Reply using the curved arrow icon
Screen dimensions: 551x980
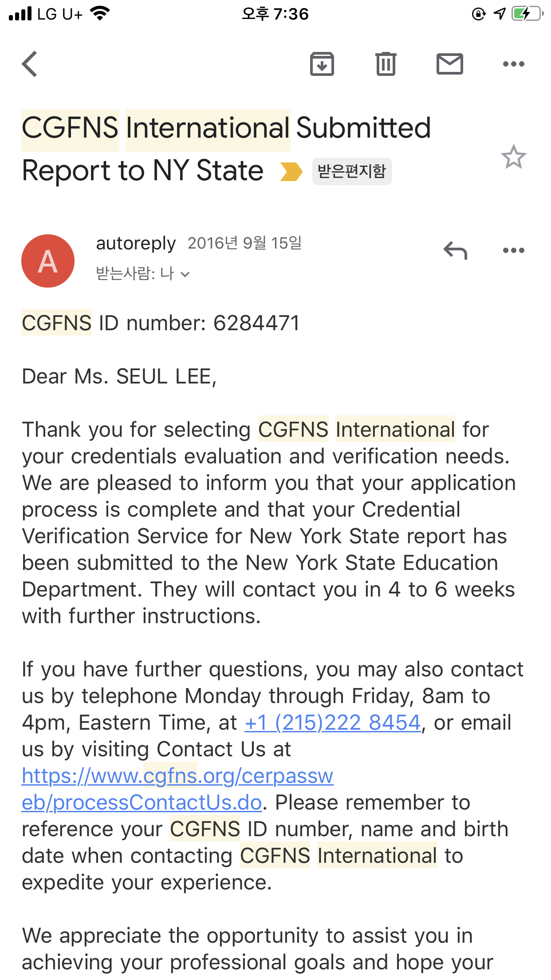click(x=455, y=251)
